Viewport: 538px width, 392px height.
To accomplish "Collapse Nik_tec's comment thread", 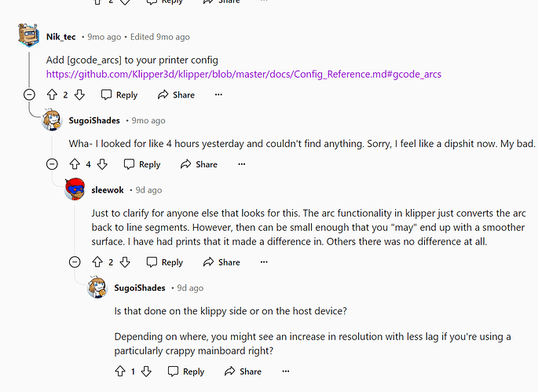I will [x=29, y=95].
